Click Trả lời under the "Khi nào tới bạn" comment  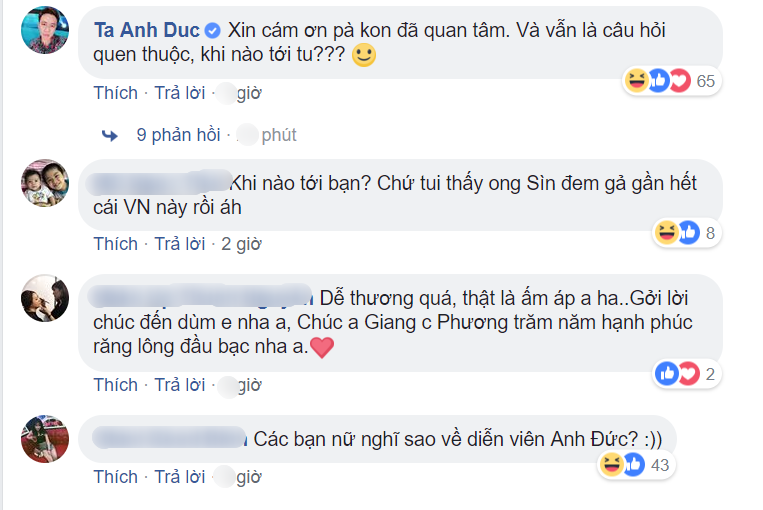(180, 244)
